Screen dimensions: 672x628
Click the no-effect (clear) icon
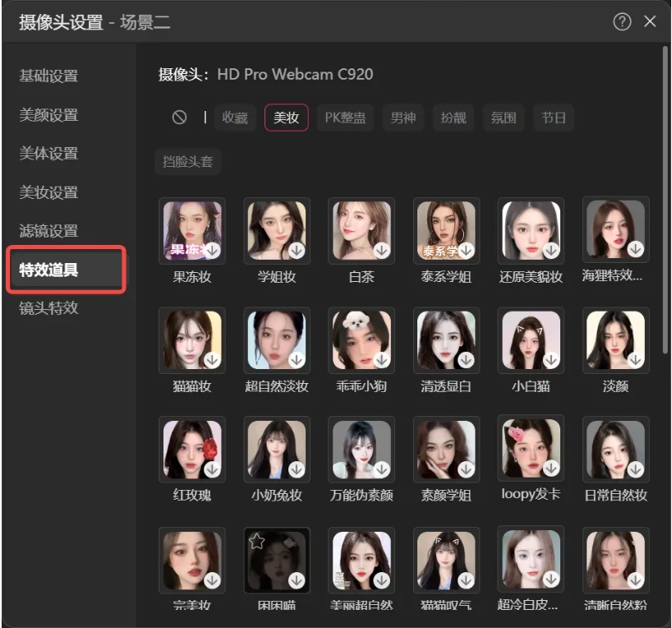point(179,118)
